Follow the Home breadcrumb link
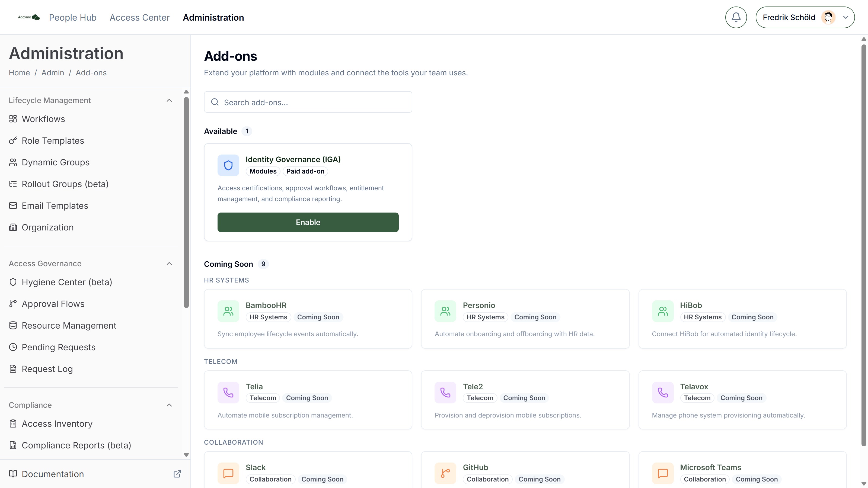The width and height of the screenshot is (868, 488). (x=19, y=73)
